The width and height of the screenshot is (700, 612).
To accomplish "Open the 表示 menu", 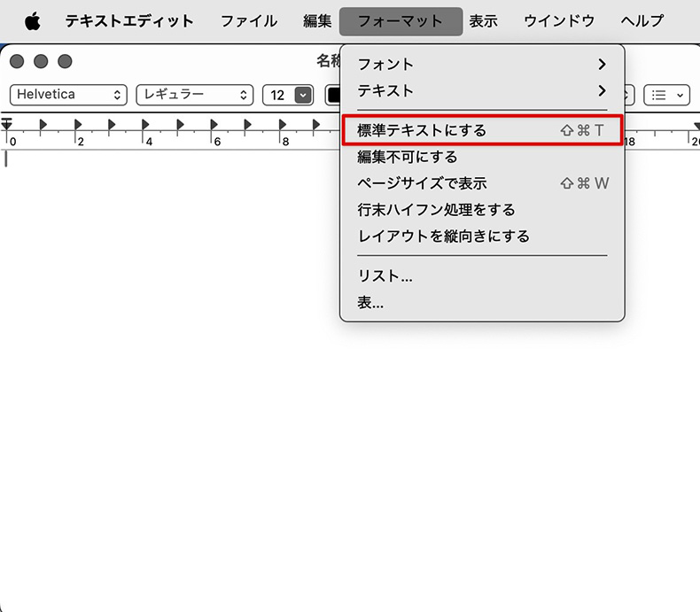I will (483, 21).
